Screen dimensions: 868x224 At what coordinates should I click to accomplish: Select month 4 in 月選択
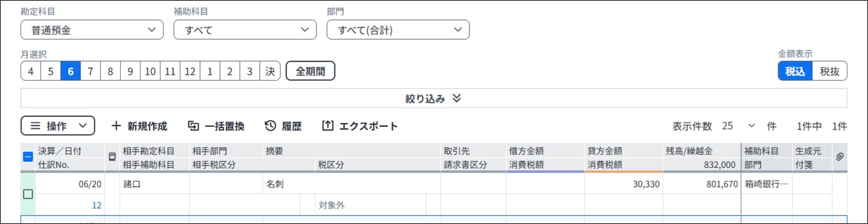click(30, 71)
